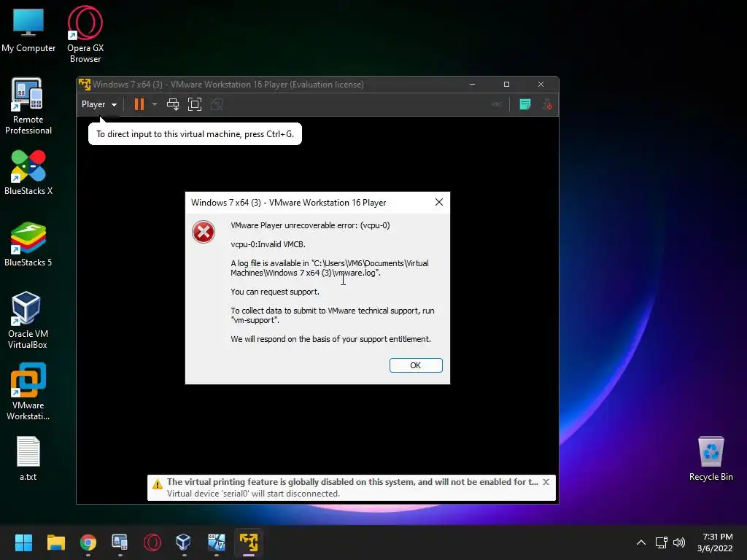Select the Opera GX Browser desktop shortcut
Image resolution: width=747 pixels, height=560 pixels.
tap(85, 35)
